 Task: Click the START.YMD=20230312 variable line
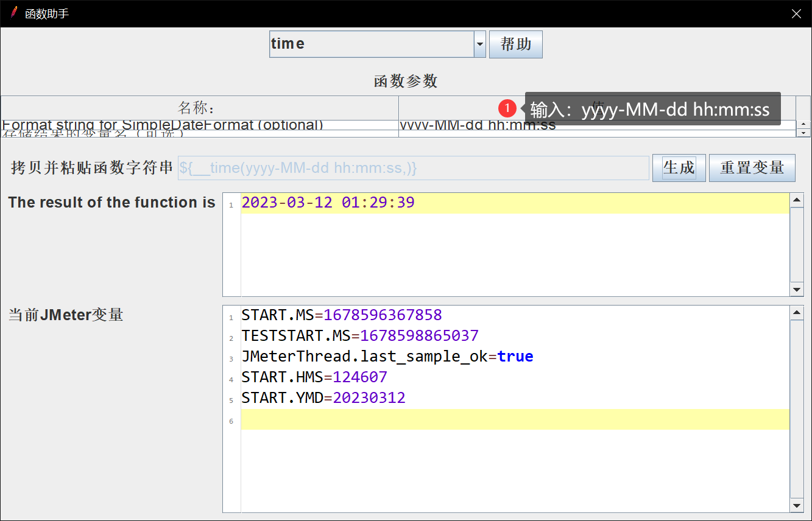coord(323,398)
